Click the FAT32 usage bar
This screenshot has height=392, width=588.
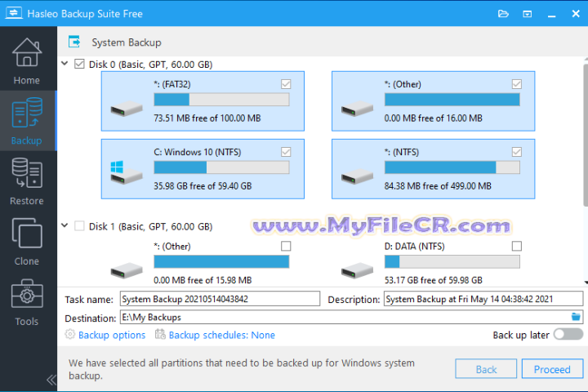point(221,100)
